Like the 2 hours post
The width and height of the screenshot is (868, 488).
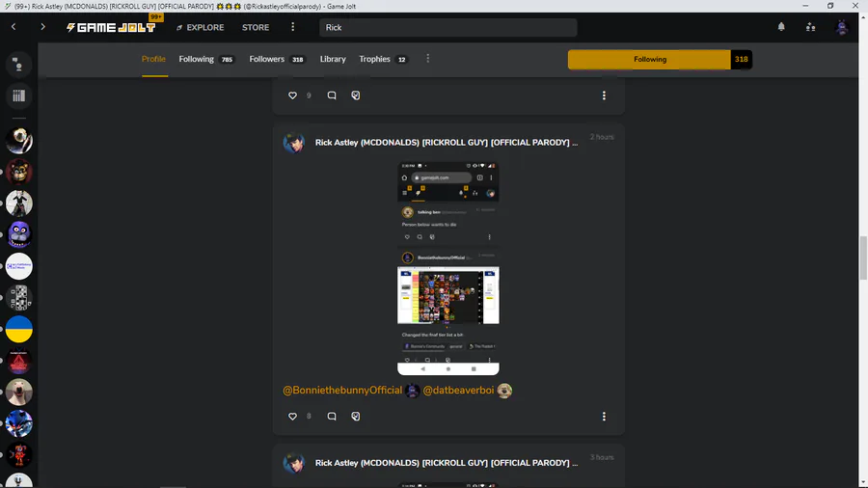pos(292,416)
